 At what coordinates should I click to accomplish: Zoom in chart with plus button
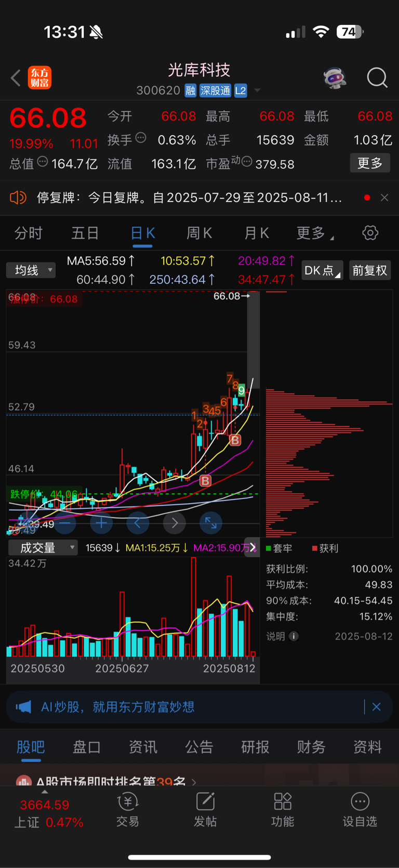(x=101, y=523)
